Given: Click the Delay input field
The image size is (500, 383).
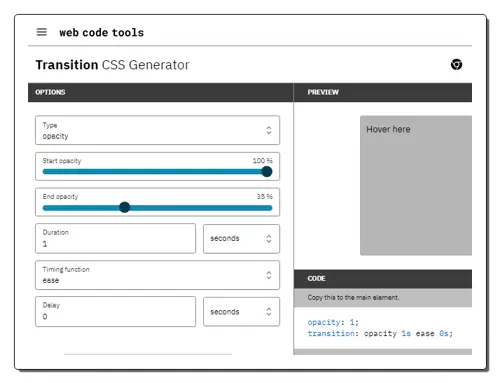Looking at the screenshot, I should [x=115, y=312].
